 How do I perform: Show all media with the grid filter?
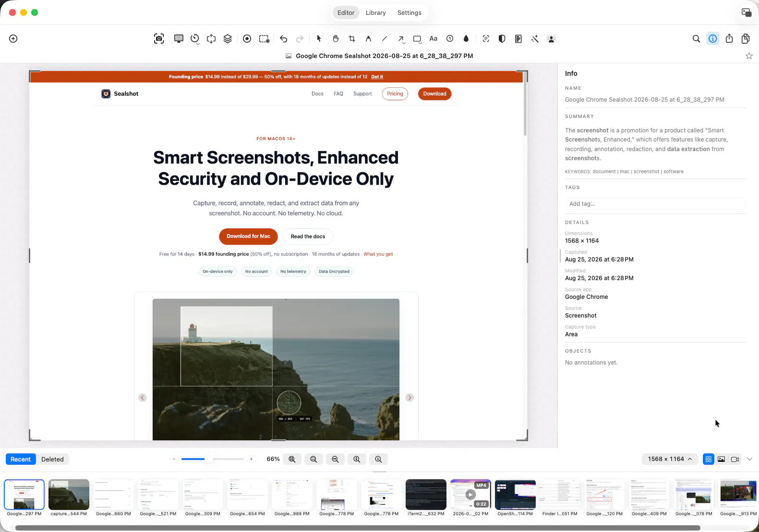[x=708, y=459]
